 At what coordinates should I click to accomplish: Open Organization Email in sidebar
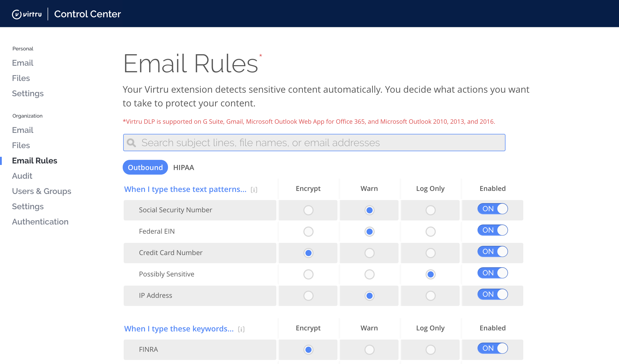[23, 130]
